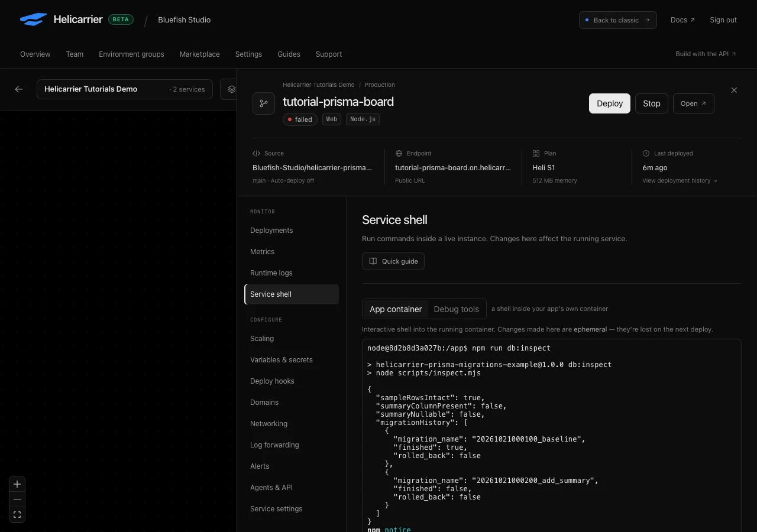757x532 pixels.
Task: Select Service shell in the sidebar
Action: (x=292, y=294)
